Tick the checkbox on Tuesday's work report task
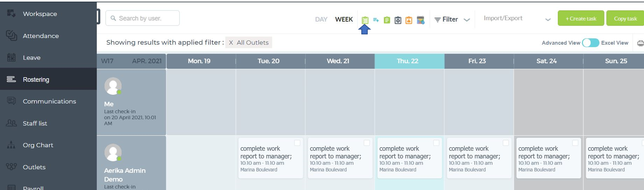 pyautogui.click(x=297, y=143)
